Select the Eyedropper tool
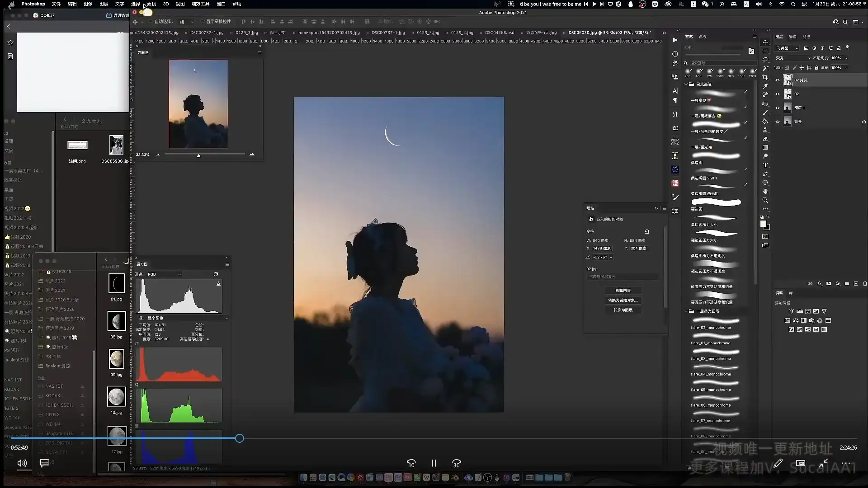 [x=765, y=86]
